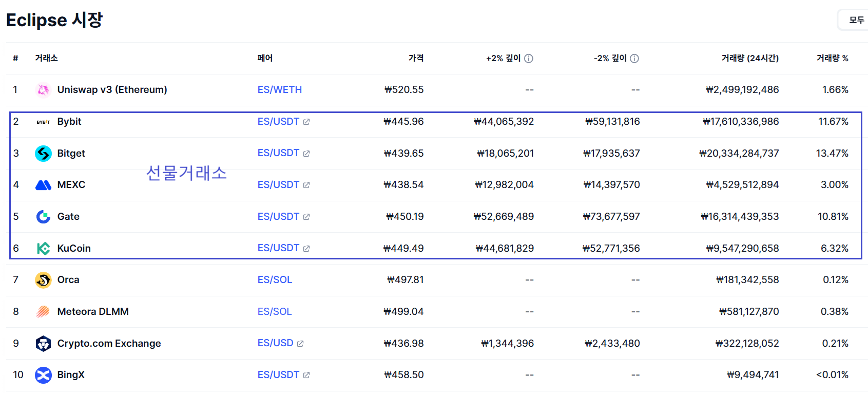Open Bybit ES/USDT pair link
868x394 pixels.
point(278,121)
